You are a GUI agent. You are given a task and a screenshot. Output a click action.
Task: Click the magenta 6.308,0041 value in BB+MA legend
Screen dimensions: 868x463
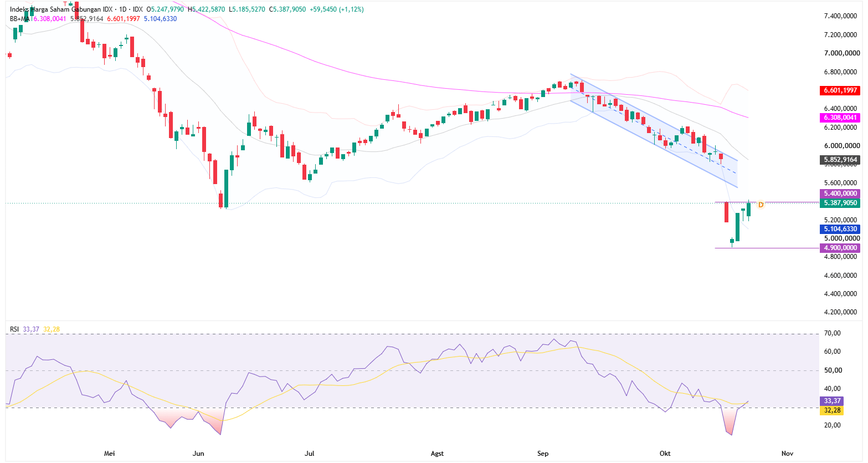49,19
